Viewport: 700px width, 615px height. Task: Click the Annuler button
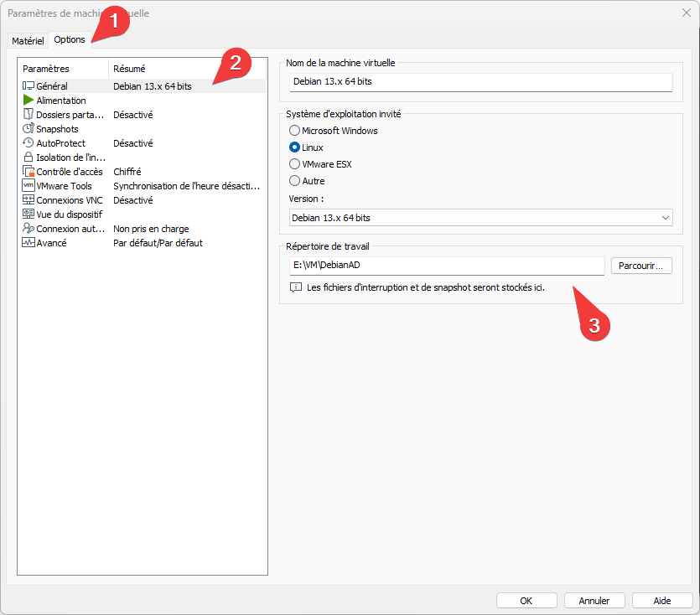(594, 601)
